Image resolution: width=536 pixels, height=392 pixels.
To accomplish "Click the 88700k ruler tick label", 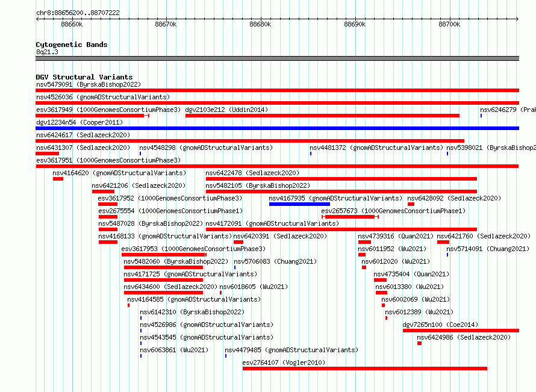I will coord(449,24).
